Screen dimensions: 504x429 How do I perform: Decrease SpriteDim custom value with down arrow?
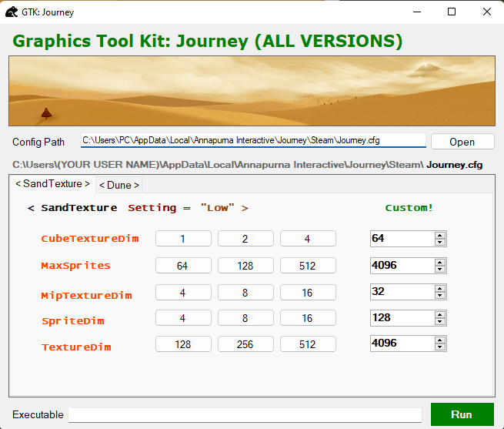point(439,322)
